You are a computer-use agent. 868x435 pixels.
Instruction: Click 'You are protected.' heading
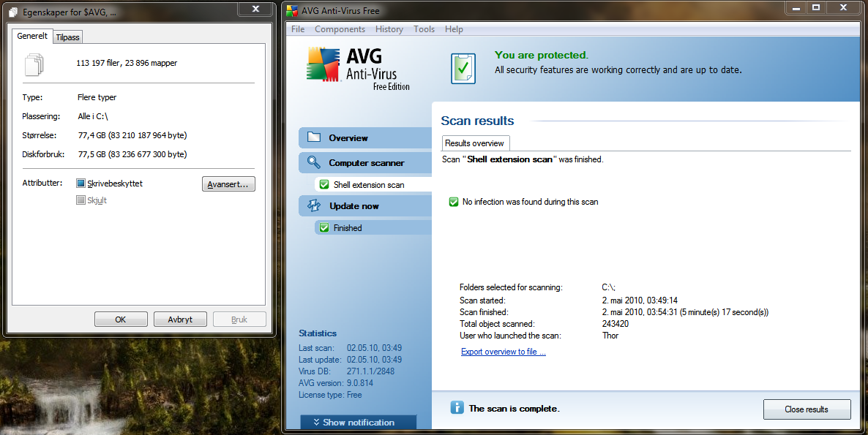(x=542, y=56)
